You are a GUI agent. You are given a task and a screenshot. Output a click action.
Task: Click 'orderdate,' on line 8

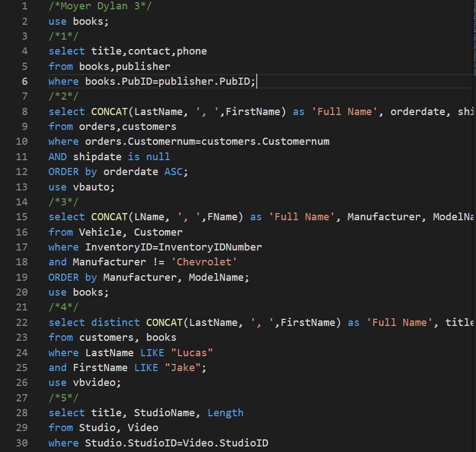tap(420, 112)
